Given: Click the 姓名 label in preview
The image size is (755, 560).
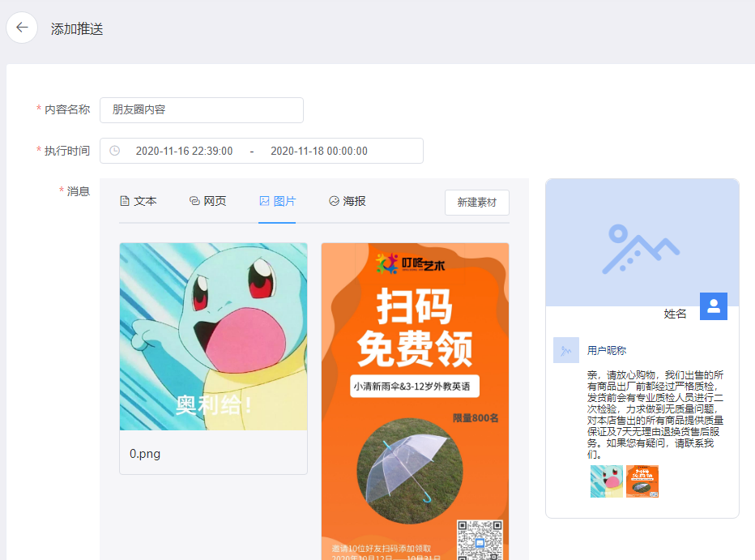Looking at the screenshot, I should tap(675, 314).
